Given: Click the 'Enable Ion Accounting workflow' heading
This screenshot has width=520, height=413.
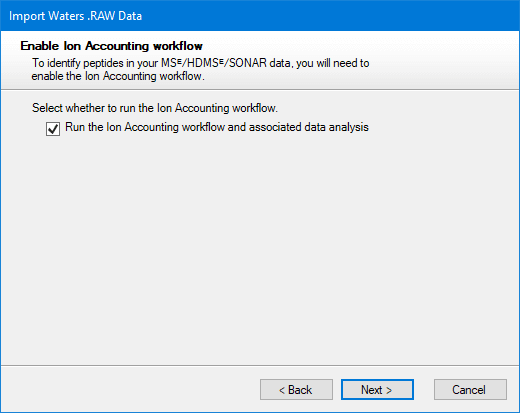Looking at the screenshot, I should [x=111, y=46].
